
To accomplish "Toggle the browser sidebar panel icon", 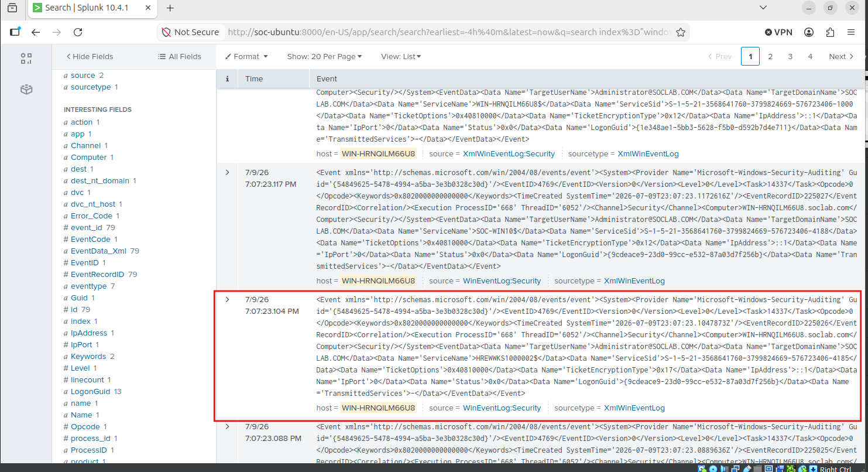I will (x=15, y=32).
